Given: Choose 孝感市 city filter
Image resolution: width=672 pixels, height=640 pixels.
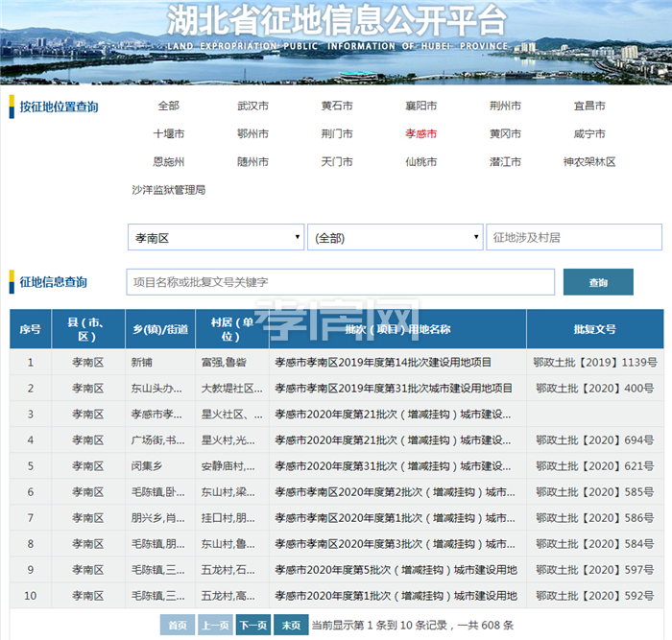Looking at the screenshot, I should (x=420, y=134).
